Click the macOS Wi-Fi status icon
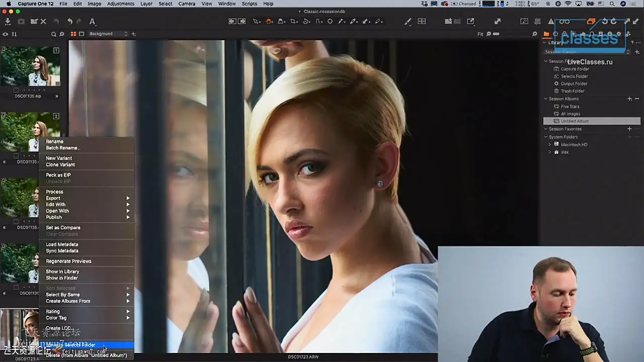Viewport: 644px width, 362px height. pyautogui.click(x=568, y=4)
